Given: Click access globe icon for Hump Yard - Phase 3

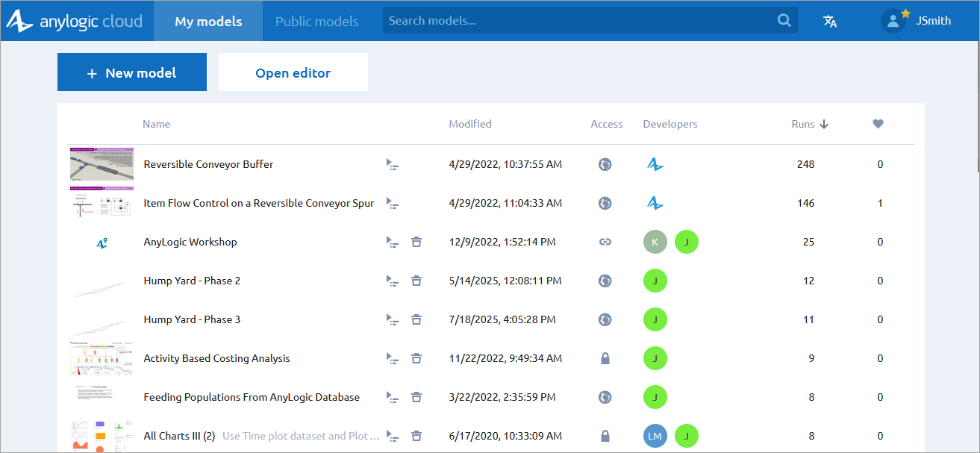Looking at the screenshot, I should [605, 319].
